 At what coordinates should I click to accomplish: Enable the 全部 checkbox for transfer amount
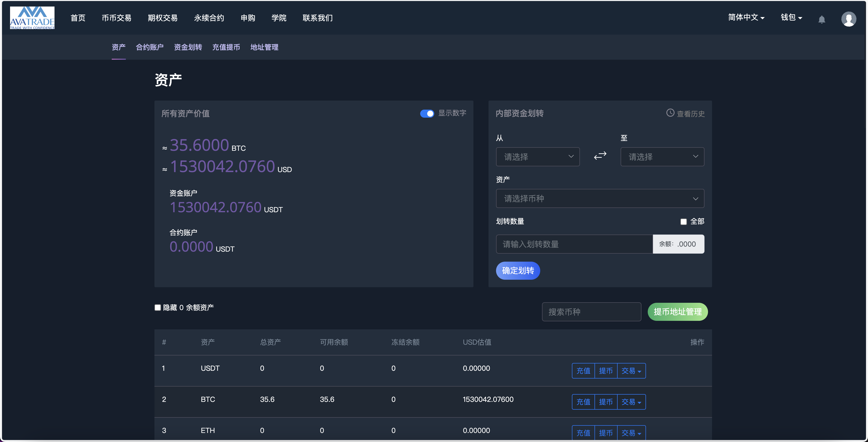coord(684,221)
